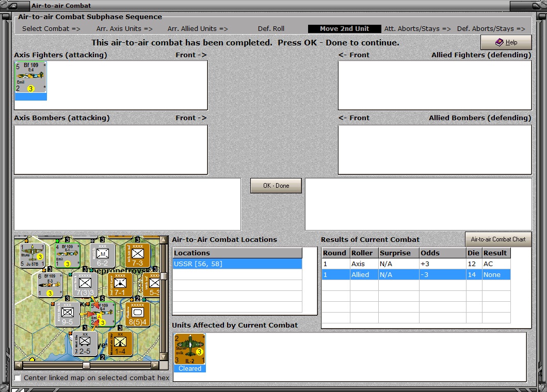Click the Move 2nd Unit subphase step

(x=344, y=28)
